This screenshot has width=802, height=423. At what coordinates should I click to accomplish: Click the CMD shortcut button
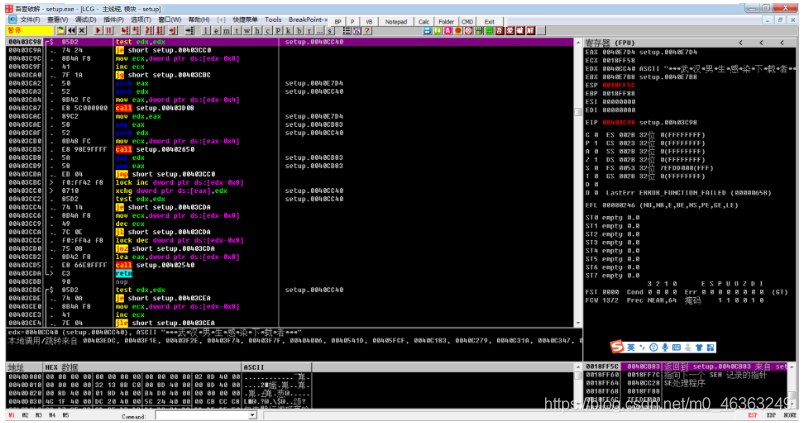tap(467, 21)
